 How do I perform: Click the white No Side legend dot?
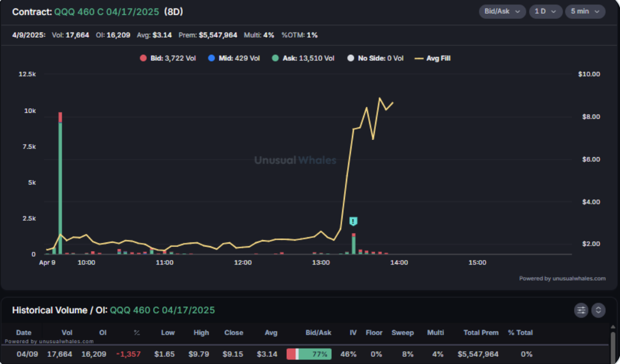click(350, 58)
